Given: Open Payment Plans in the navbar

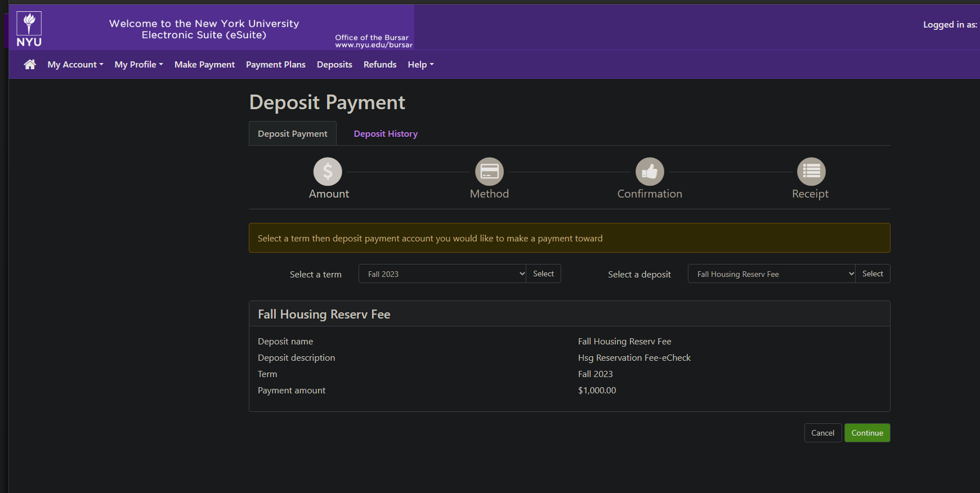Looking at the screenshot, I should click(x=276, y=65).
